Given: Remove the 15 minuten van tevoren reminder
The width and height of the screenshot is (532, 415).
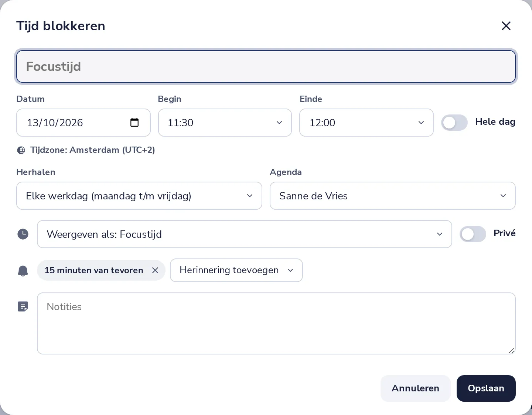Looking at the screenshot, I should pyautogui.click(x=155, y=270).
